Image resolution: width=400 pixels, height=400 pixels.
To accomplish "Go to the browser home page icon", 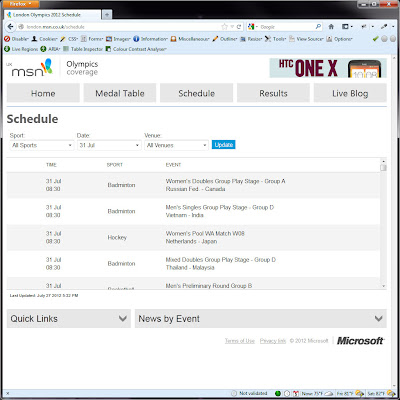I will coord(331,26).
